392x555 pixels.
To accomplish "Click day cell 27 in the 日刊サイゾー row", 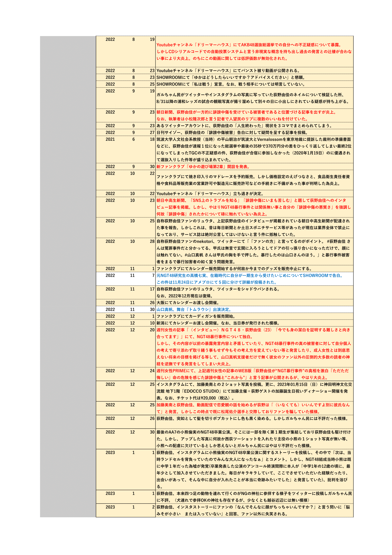I will click(152, 132).
